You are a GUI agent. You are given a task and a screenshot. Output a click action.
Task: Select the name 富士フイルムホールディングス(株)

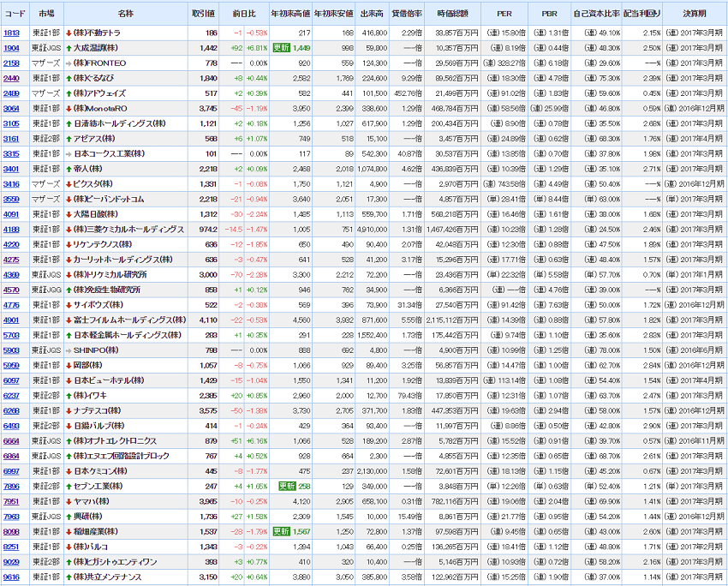pos(130,320)
